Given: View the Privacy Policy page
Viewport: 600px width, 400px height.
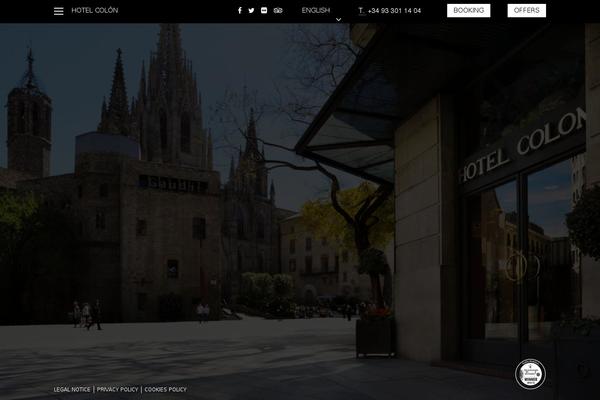Looking at the screenshot, I should [118, 389].
